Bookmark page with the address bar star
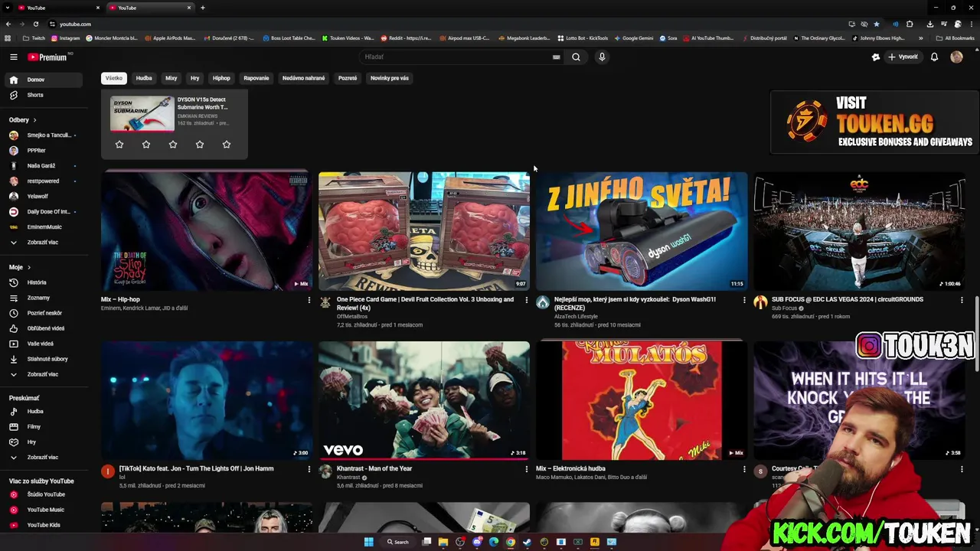Screen dimensions: 980x551 (877, 24)
